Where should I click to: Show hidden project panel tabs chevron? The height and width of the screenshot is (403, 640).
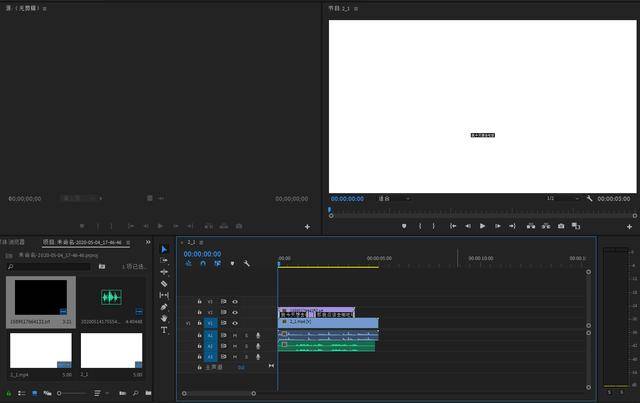pos(148,242)
